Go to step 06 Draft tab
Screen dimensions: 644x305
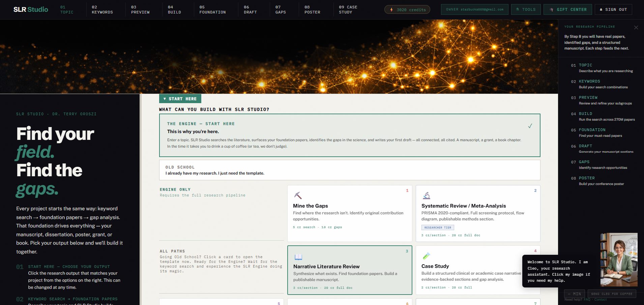(251, 9)
